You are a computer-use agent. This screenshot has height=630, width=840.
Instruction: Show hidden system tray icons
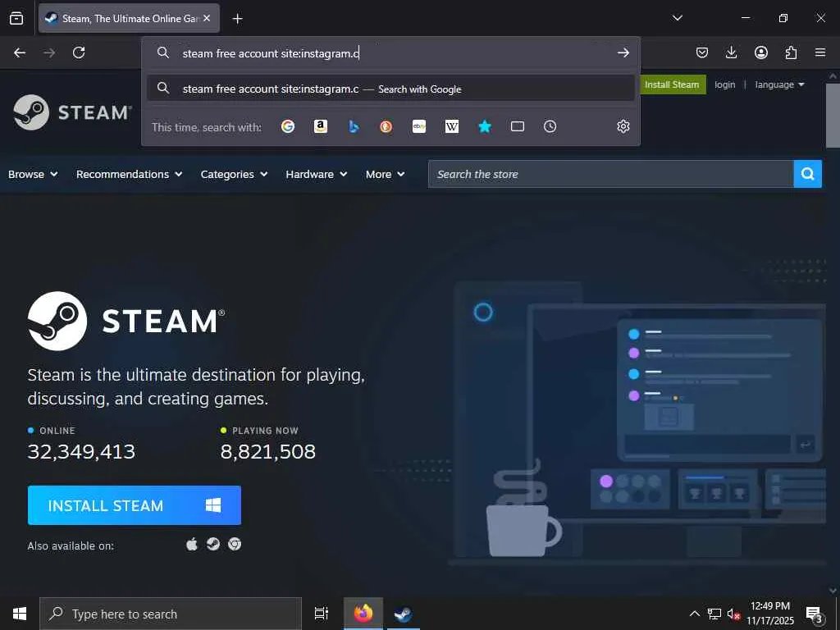[x=694, y=614]
